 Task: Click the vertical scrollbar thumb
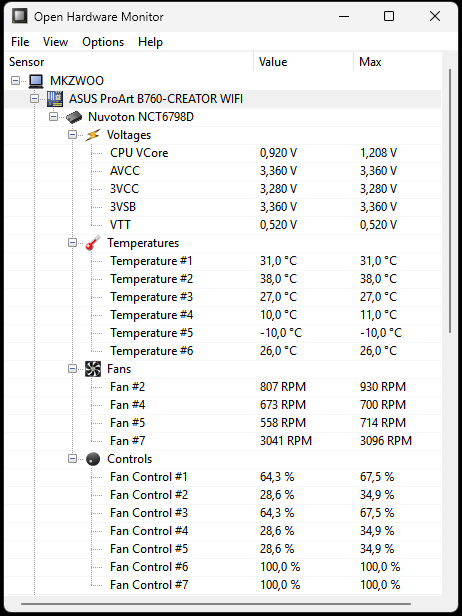tap(450, 201)
